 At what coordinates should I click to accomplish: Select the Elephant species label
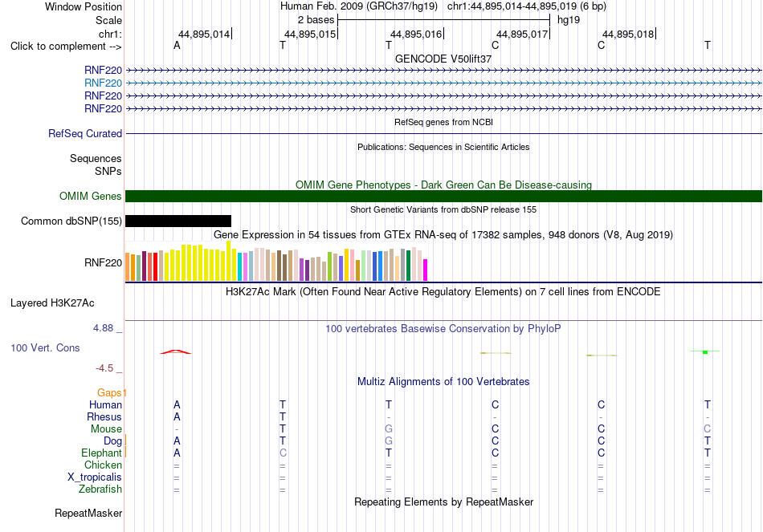pyautogui.click(x=102, y=453)
